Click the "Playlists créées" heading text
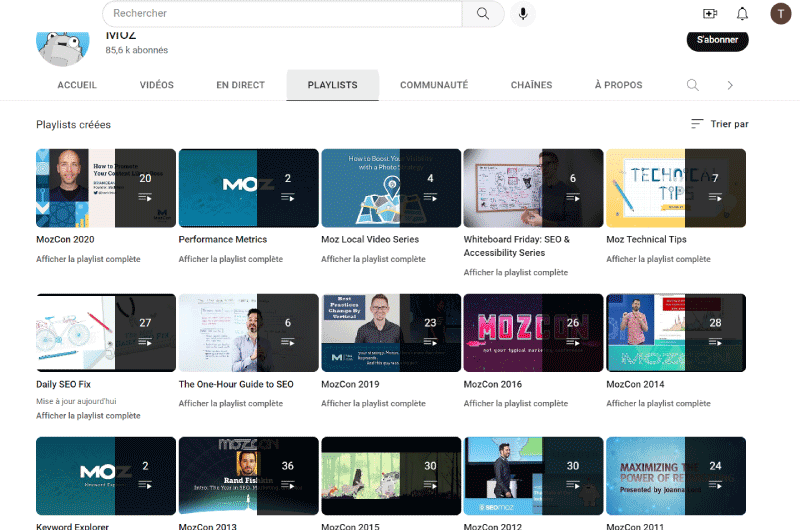This screenshot has height=530, width=800. (73, 124)
